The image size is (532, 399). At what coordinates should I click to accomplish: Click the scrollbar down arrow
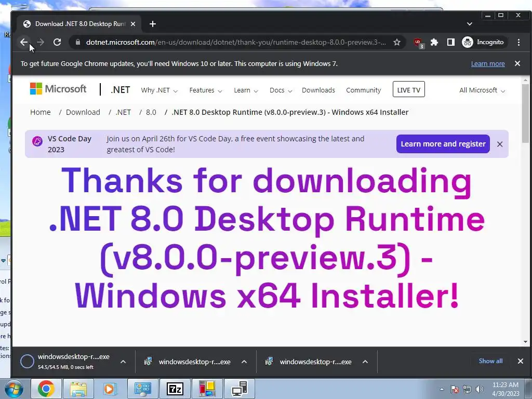click(x=525, y=342)
